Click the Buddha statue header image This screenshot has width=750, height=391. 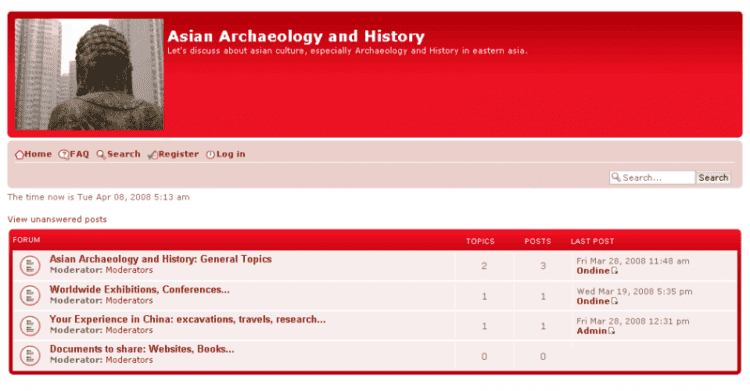point(89,74)
